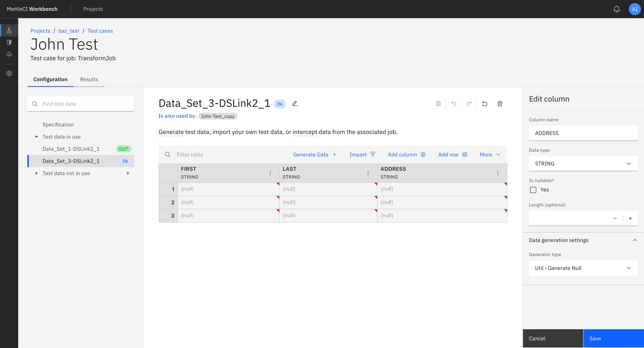644x348 pixels.
Task: Expand the Test data not in use section
Action: 37,173
